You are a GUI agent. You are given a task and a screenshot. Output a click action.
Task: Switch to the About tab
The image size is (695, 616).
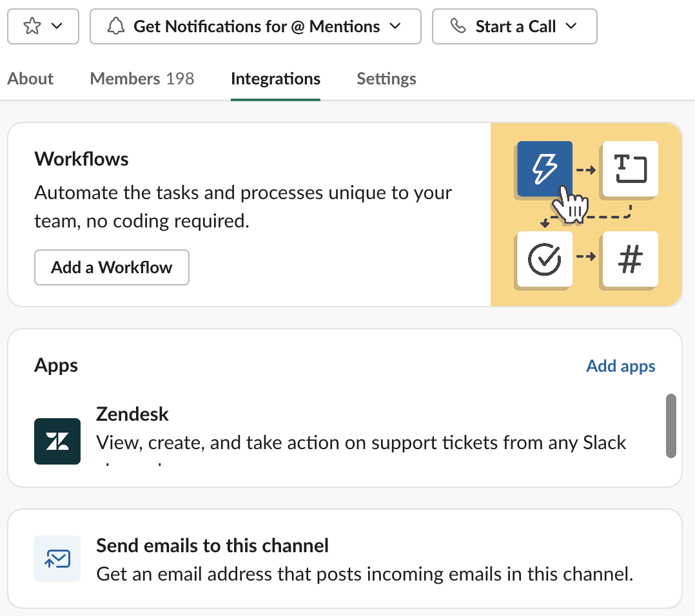click(30, 79)
